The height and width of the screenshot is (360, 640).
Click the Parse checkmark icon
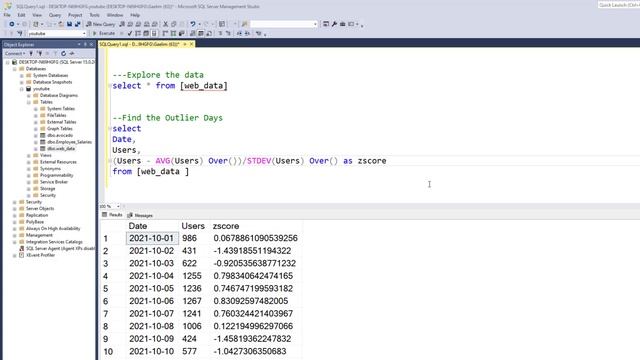point(130,33)
